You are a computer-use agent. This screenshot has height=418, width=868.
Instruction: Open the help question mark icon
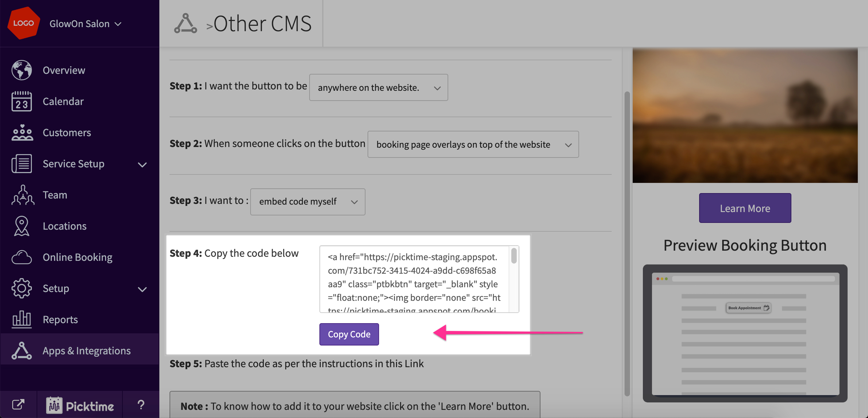tap(141, 404)
